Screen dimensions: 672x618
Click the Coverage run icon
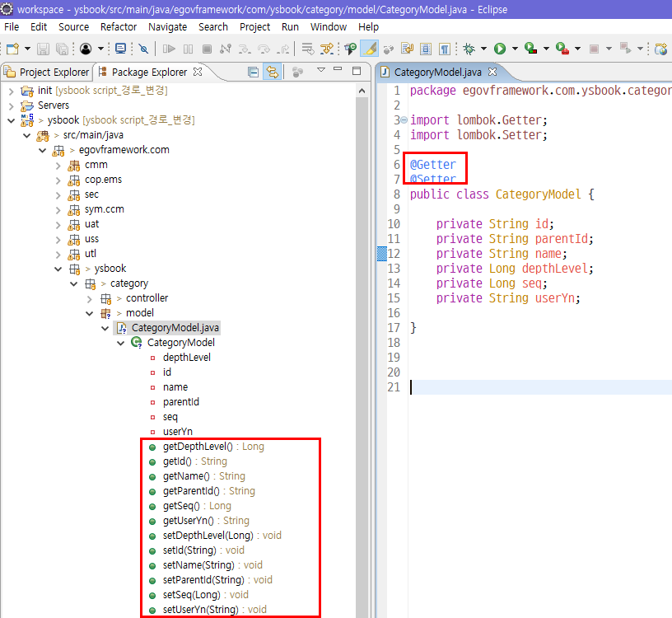pos(531,49)
